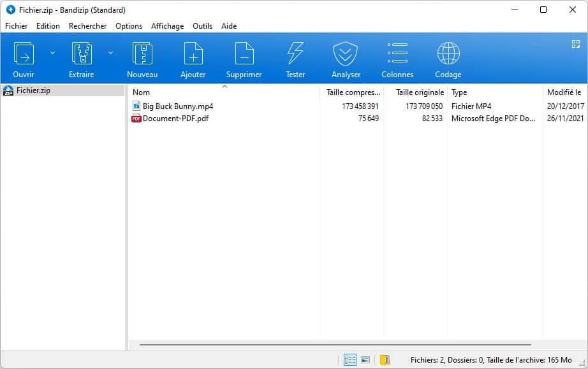Viewport: 588px width, 369px height.
Task: Switch to details list view icon
Action: (x=350, y=359)
